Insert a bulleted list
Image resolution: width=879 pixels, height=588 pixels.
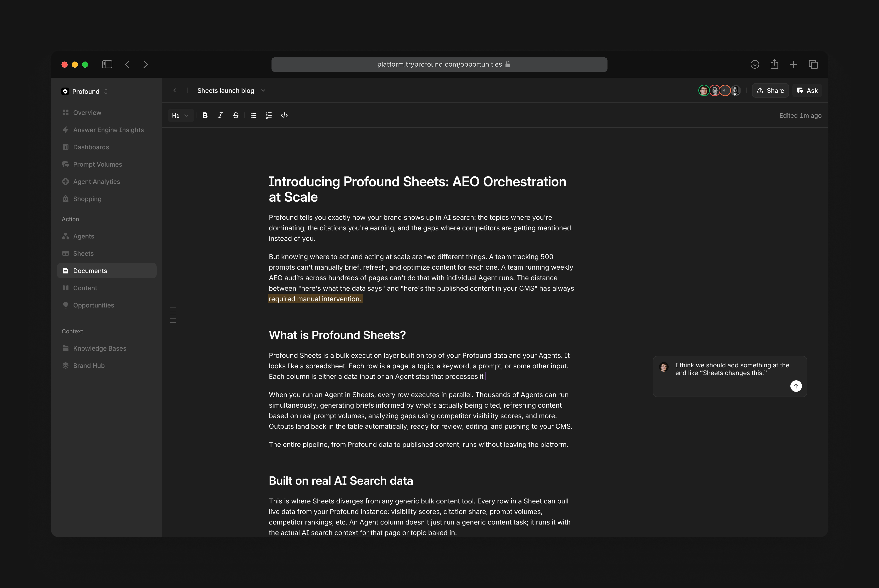(254, 115)
